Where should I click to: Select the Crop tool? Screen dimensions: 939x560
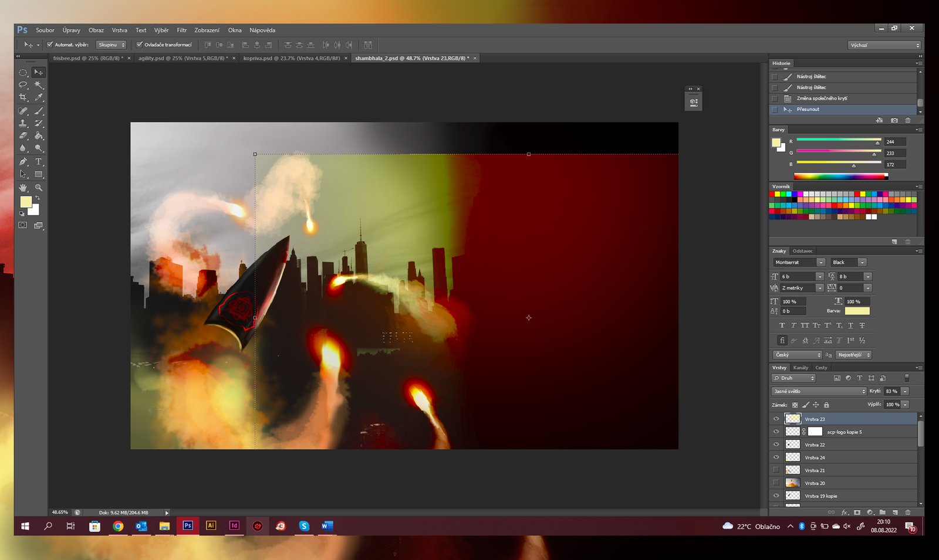pyautogui.click(x=23, y=97)
